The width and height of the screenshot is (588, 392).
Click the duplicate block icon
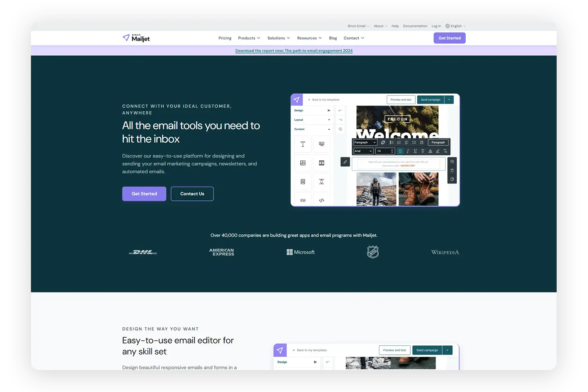click(452, 179)
